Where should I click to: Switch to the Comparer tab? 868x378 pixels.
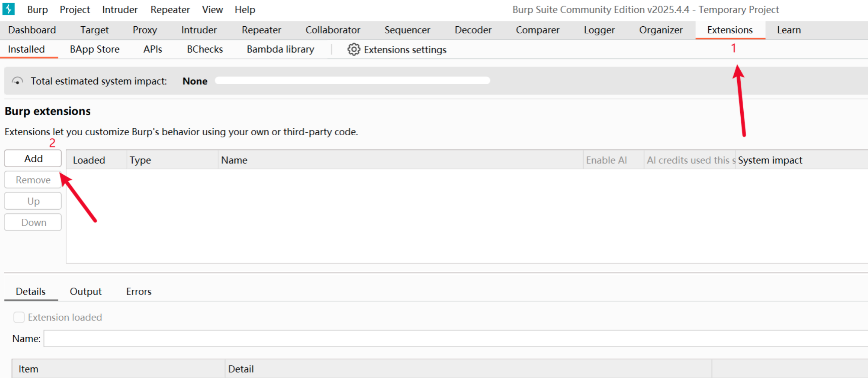click(x=537, y=30)
